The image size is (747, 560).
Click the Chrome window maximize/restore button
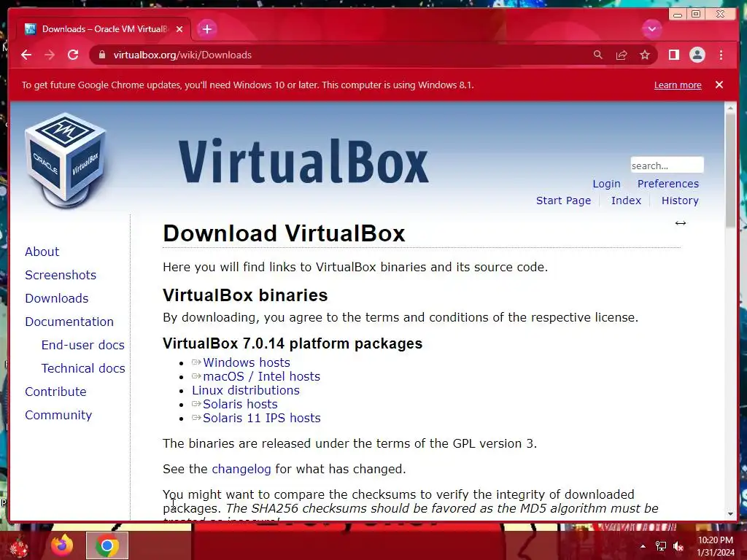(696, 14)
